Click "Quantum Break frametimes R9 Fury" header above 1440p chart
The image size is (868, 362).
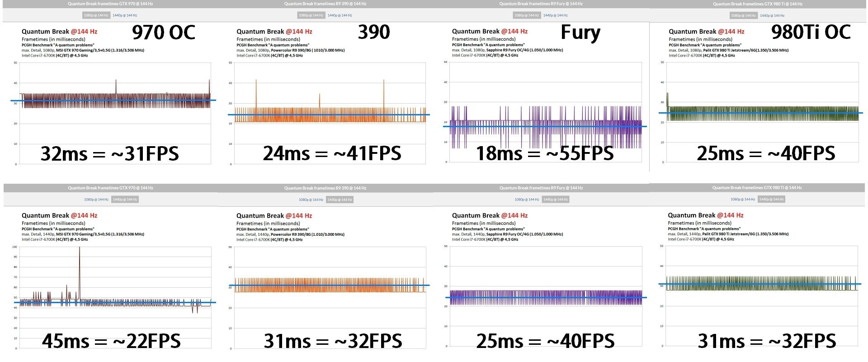pyautogui.click(x=541, y=188)
